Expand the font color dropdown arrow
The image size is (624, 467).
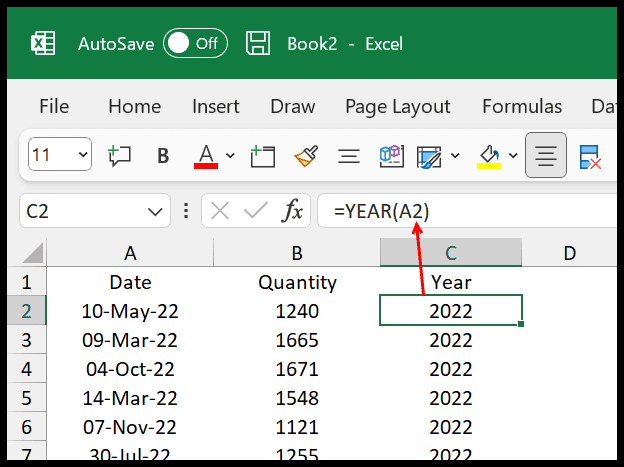[230, 156]
